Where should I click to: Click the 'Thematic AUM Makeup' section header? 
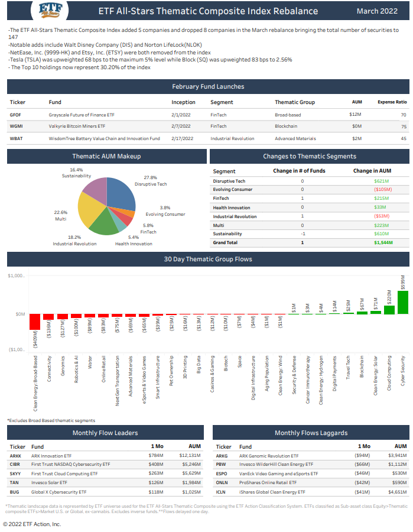(106, 157)
